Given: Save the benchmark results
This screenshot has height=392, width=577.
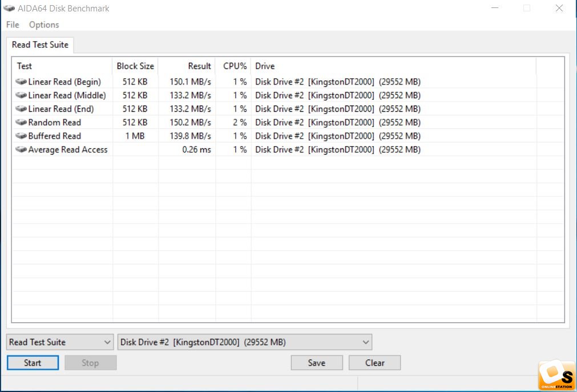Looking at the screenshot, I should click(317, 363).
